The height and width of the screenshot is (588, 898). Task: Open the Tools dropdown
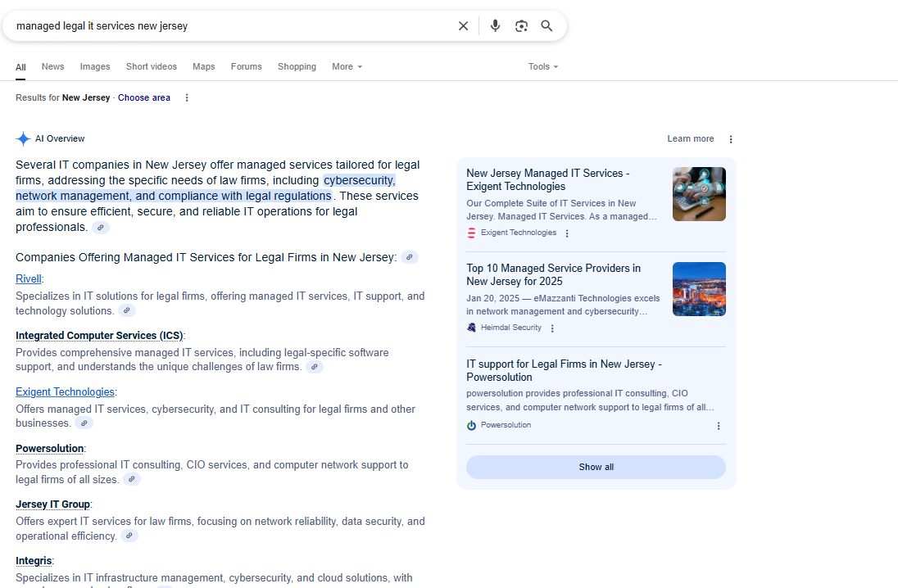pos(543,66)
